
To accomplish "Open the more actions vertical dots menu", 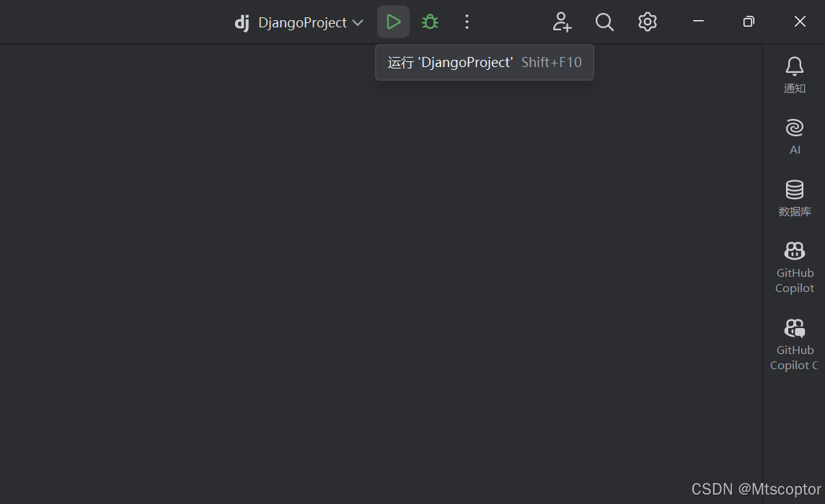I will pyautogui.click(x=467, y=22).
